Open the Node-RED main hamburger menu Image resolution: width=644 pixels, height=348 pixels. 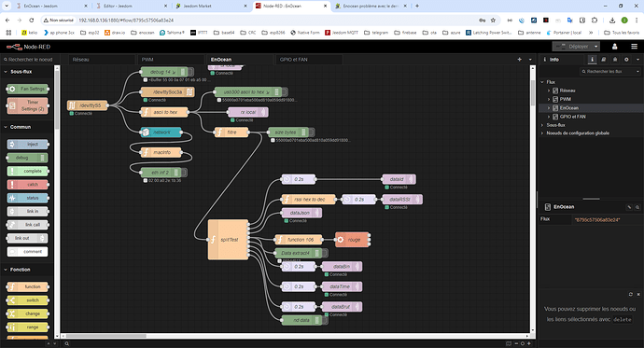point(634,47)
